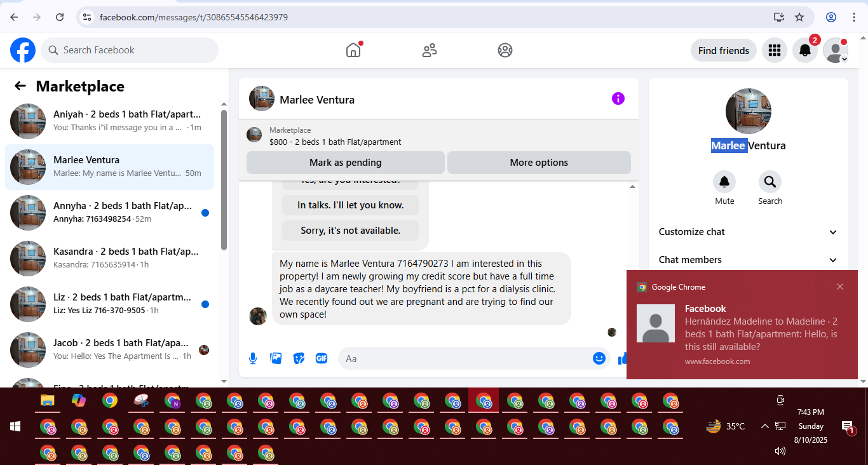Open Jacob conversation in list
This screenshot has width=868, height=465.
[x=109, y=350]
